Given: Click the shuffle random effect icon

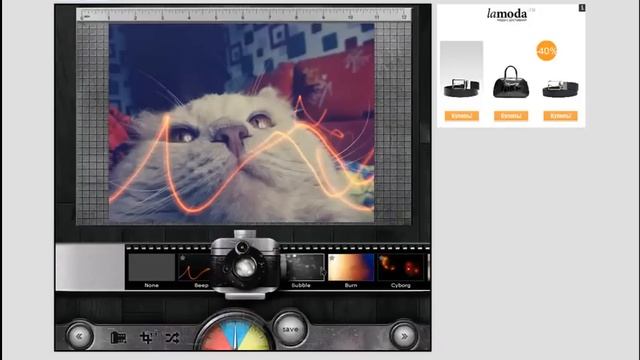Looking at the screenshot, I should (172, 338).
